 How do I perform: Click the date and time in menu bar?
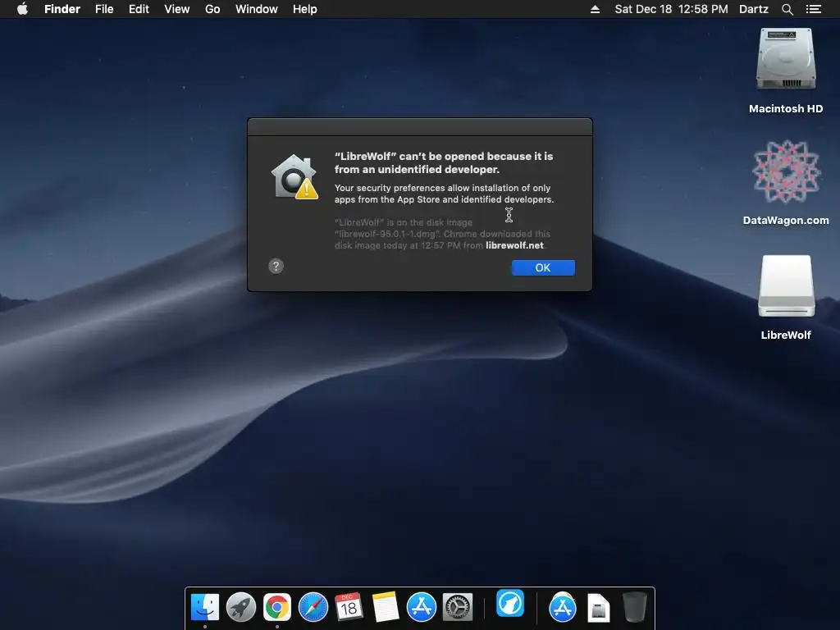pyautogui.click(x=671, y=9)
